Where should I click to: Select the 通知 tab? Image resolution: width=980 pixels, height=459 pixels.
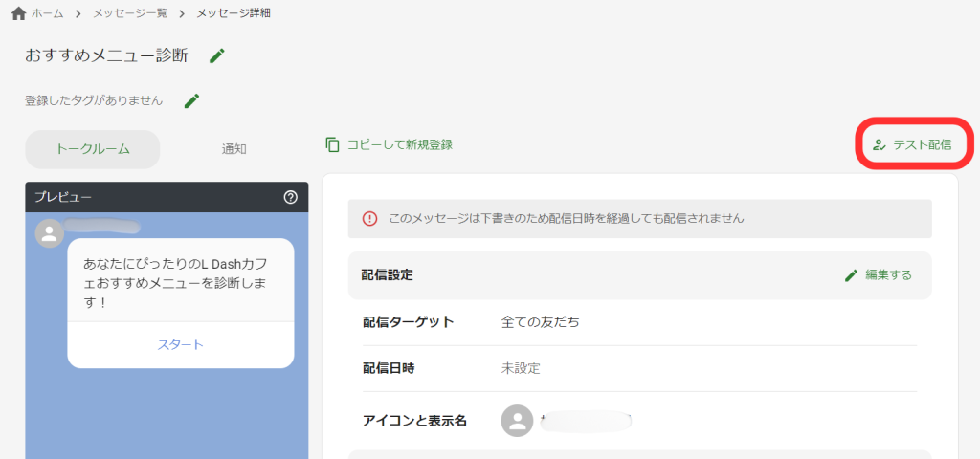tap(234, 149)
